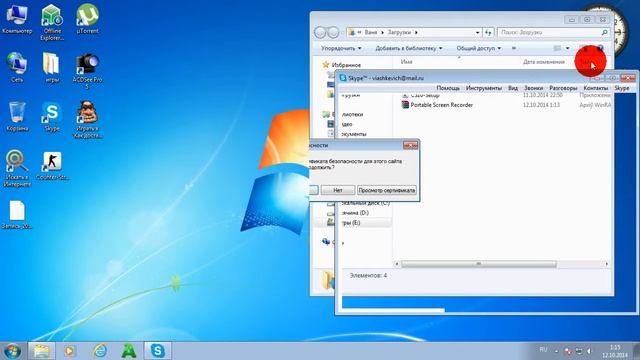Screen dimensions: 640x360
Task: Click the volume speaker icon in the tray
Action: (x=589, y=351)
